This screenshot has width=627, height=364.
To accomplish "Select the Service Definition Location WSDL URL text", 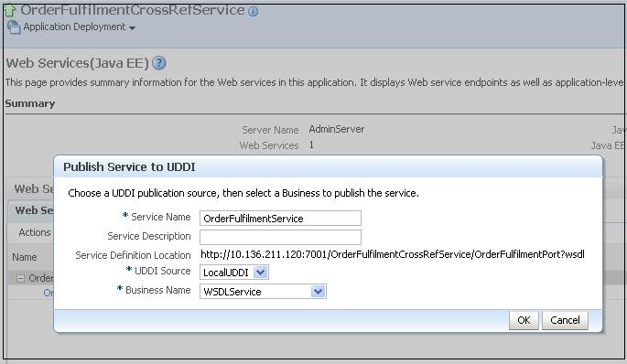I will tap(393, 254).
